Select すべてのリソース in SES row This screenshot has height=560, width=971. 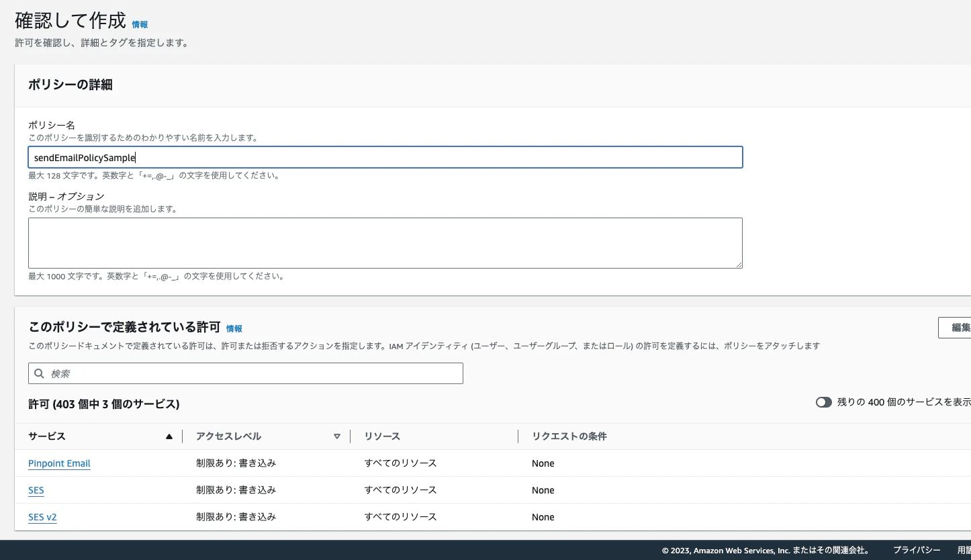400,490
